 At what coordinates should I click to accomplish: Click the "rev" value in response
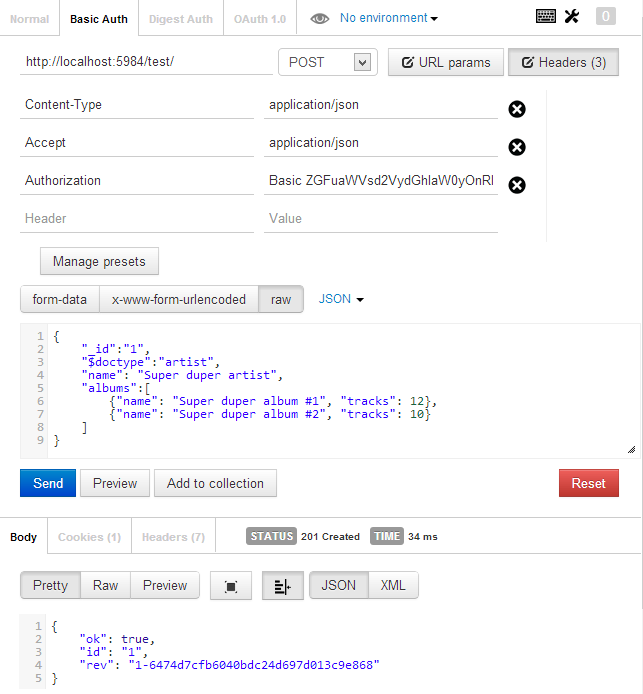[254, 665]
